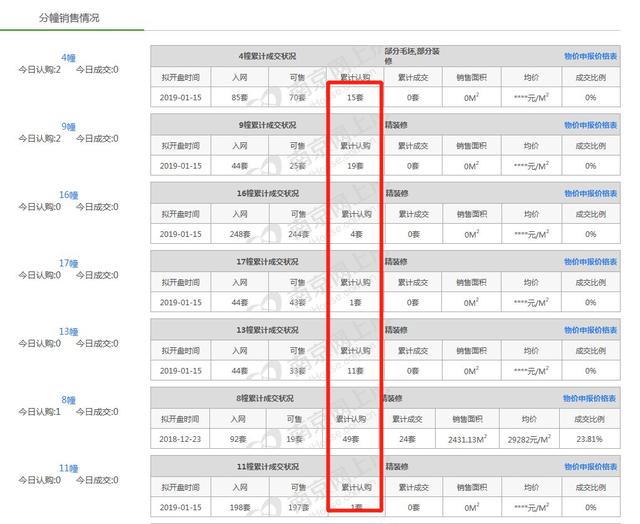Click the 13幢 building link
The width and height of the screenshot is (640, 524).
68,331
